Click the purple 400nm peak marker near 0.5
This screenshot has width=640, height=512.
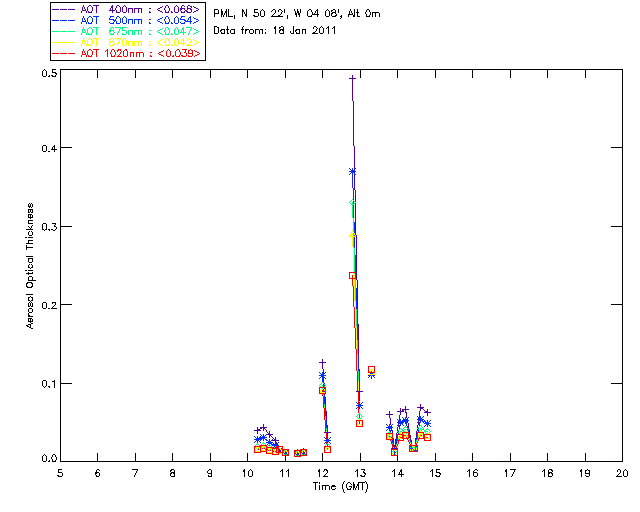click(352, 78)
